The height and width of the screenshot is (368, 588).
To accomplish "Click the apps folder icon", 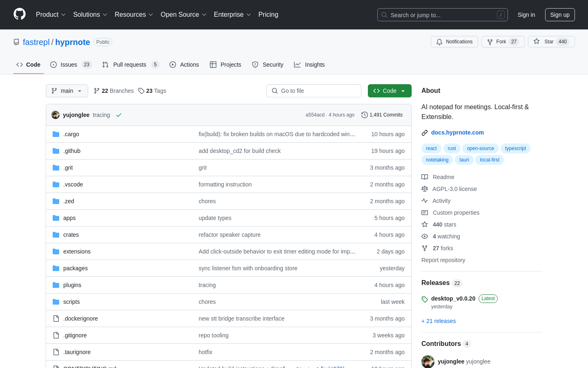I will click(x=56, y=218).
